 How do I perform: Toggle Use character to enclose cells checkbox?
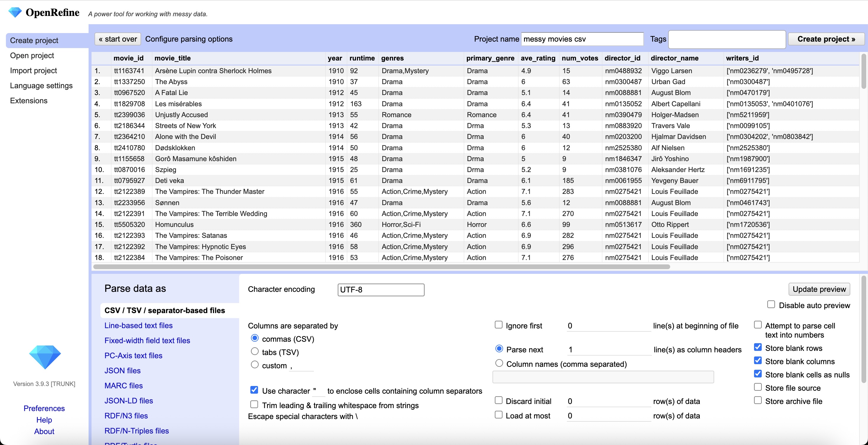(254, 390)
